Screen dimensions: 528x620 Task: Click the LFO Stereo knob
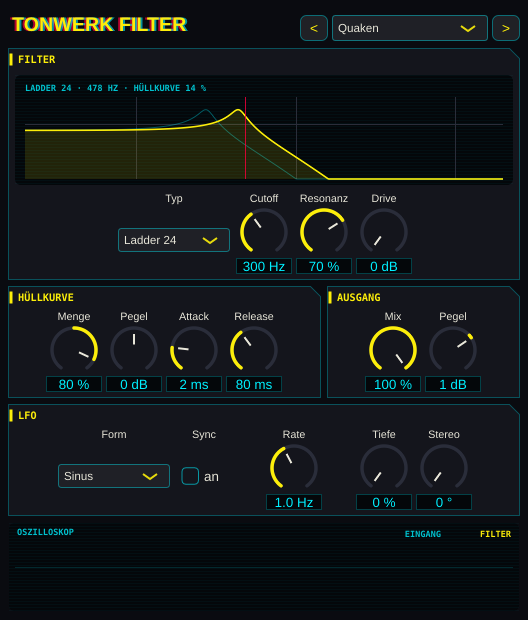444,468
